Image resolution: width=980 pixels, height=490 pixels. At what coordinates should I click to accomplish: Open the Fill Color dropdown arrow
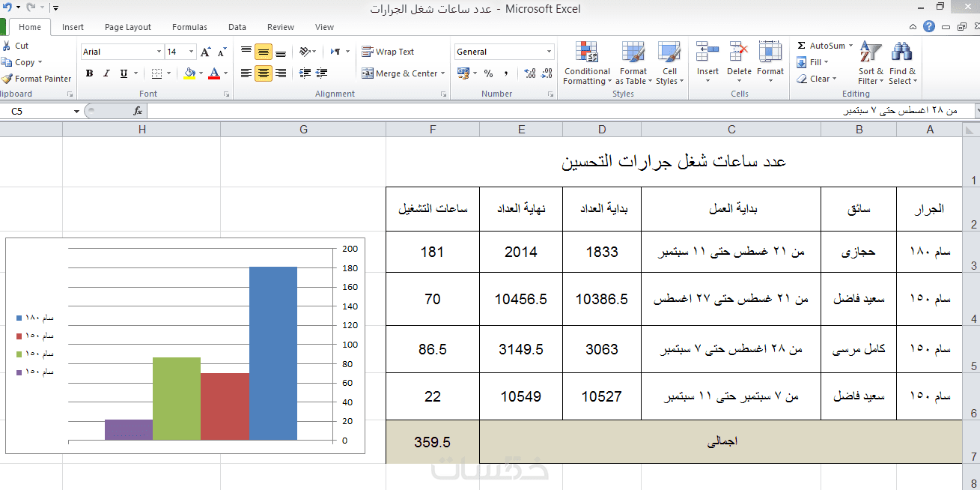tap(201, 73)
